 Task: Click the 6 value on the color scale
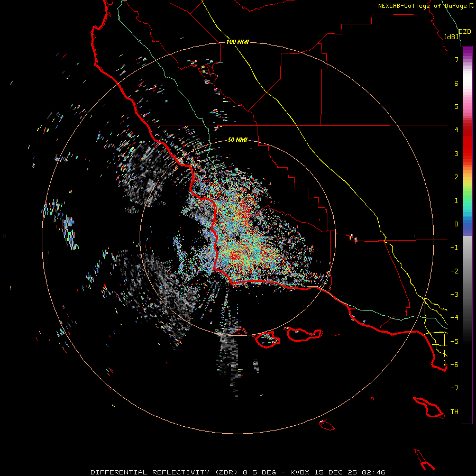456,83
